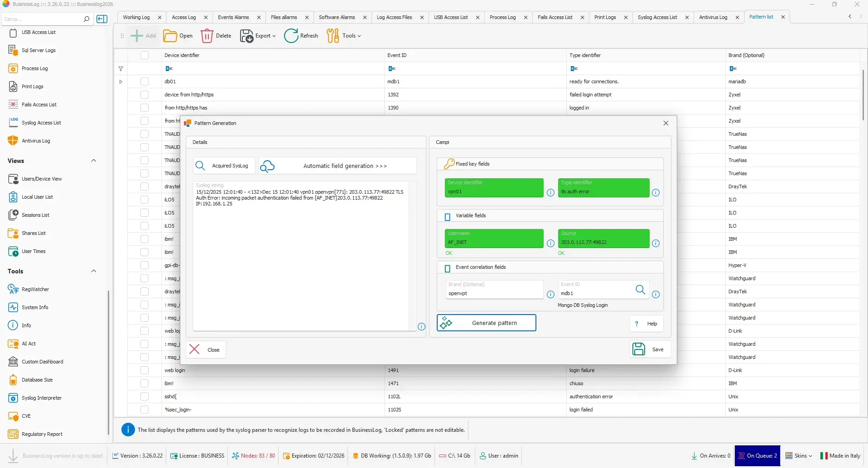
Task: Click the search magnifier in sidebar
Action: point(87,19)
